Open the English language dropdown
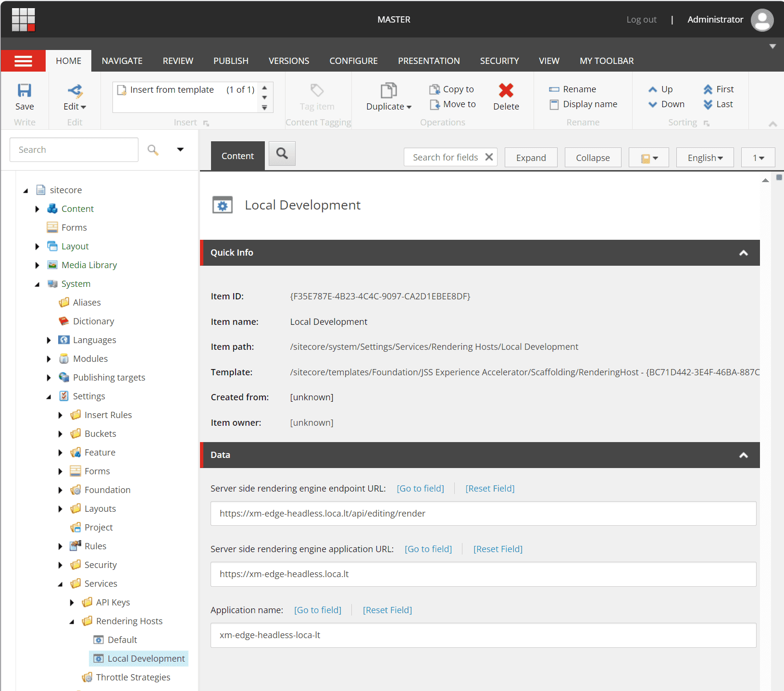Viewport: 784px width, 691px height. click(x=705, y=158)
